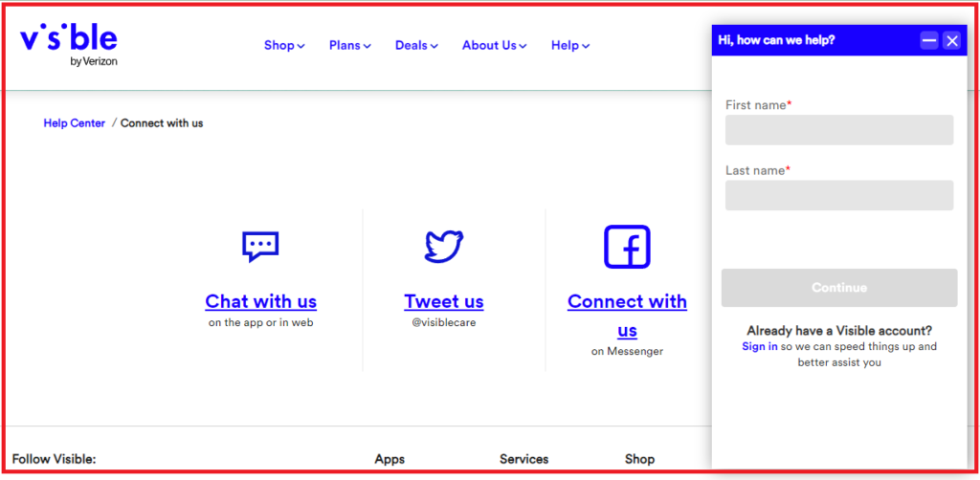Click Connect with us Messenger link

[x=627, y=316]
